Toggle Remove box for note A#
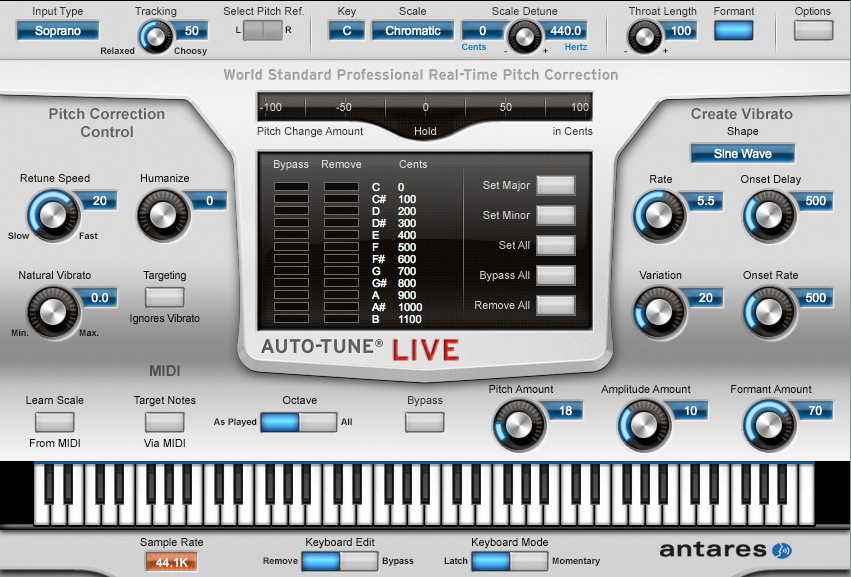This screenshot has width=851, height=577. tap(341, 307)
